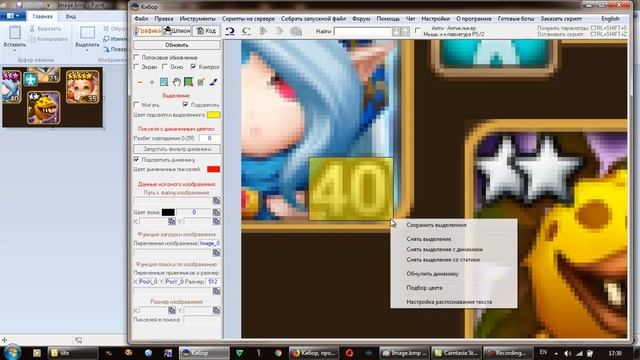
Task: Click the Обновить button
Action: [177, 45]
